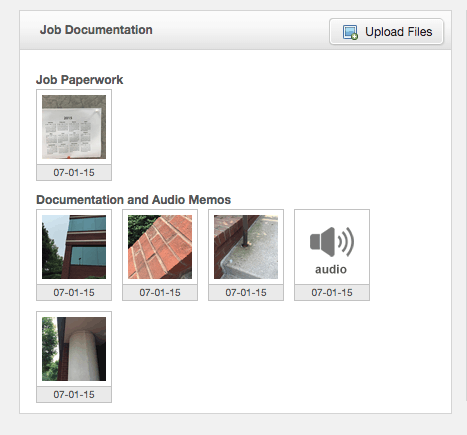Open the calendar paperwork thumbnail

click(x=74, y=127)
